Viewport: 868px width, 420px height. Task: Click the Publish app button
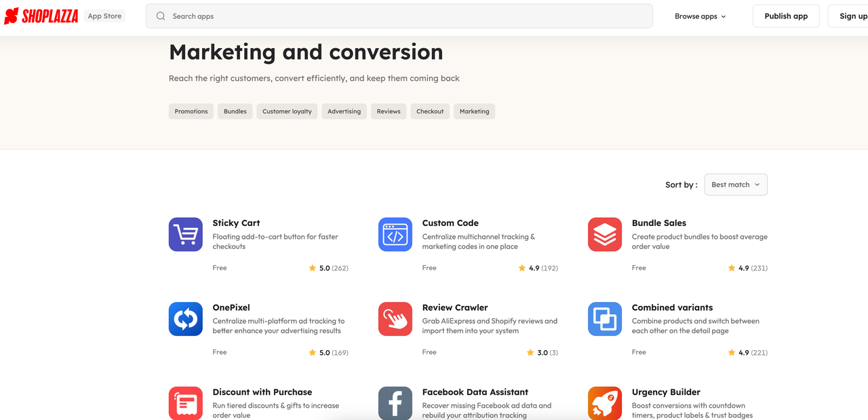[786, 16]
